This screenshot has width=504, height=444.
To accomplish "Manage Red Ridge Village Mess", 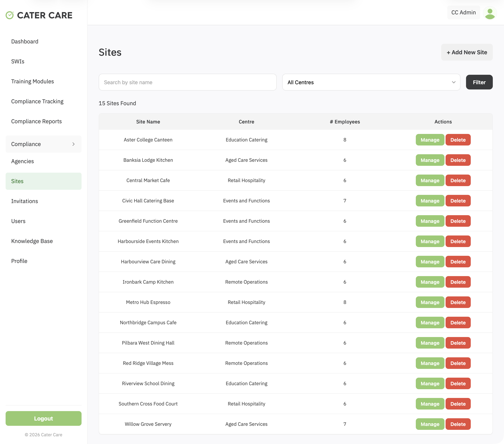I will (430, 363).
